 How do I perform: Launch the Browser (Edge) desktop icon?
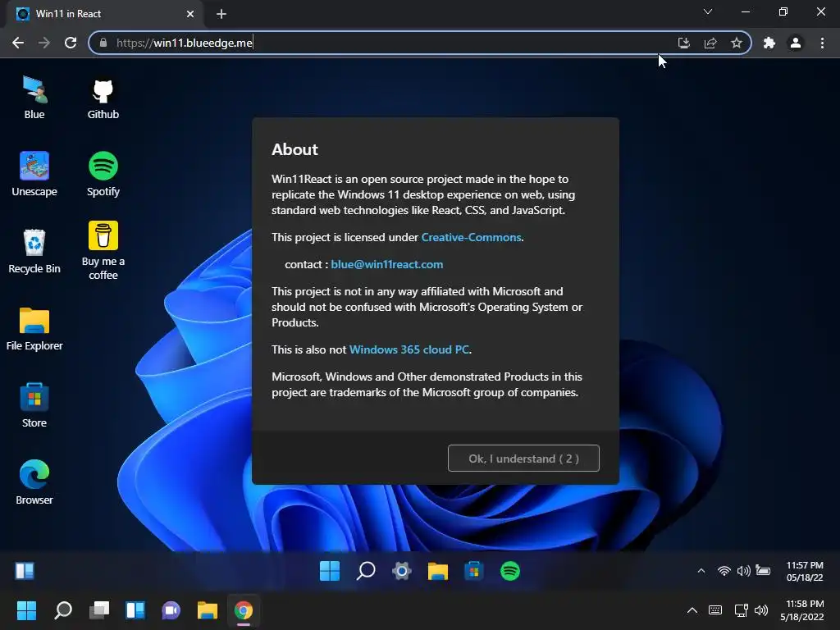pyautogui.click(x=34, y=482)
